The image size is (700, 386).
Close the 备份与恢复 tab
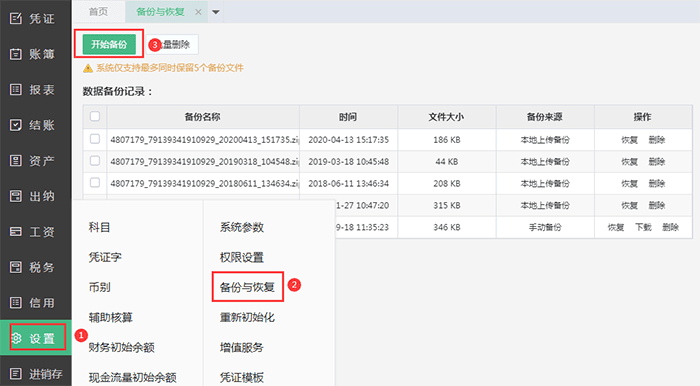point(198,12)
